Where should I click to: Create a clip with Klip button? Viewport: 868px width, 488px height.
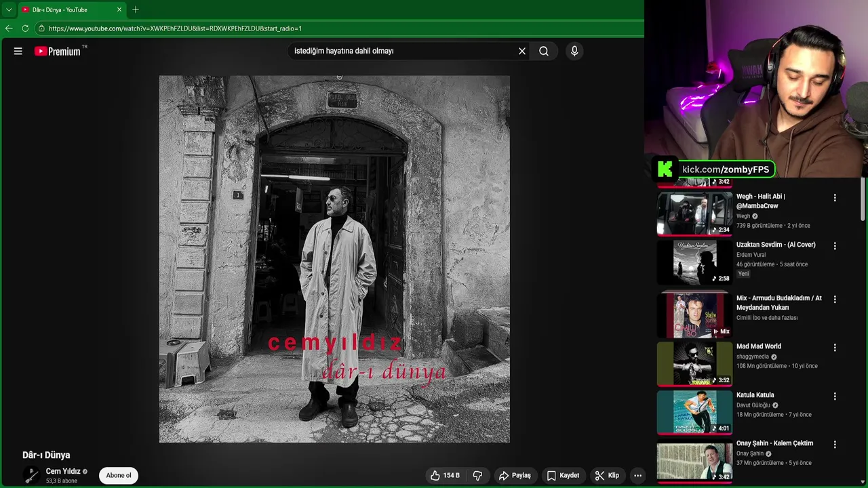[607, 476]
